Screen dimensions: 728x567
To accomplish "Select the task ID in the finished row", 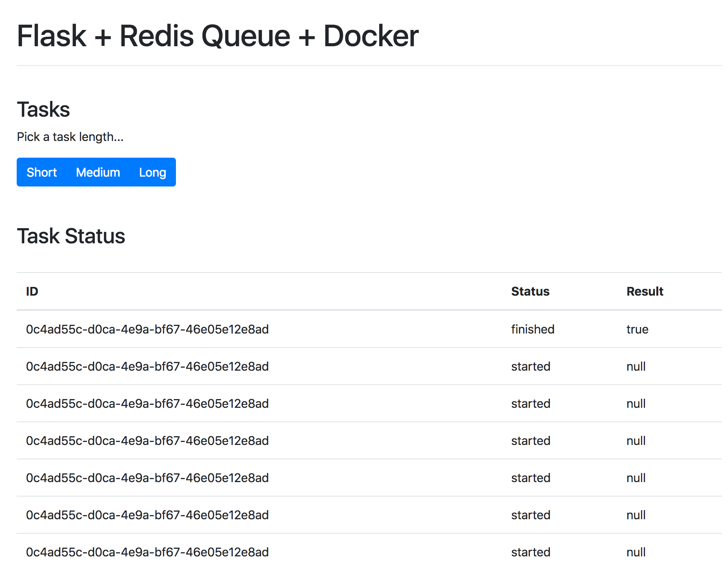I will coord(147,329).
